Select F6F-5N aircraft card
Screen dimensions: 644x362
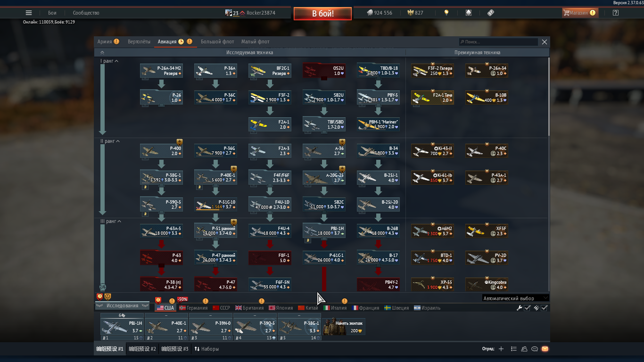[x=270, y=285]
